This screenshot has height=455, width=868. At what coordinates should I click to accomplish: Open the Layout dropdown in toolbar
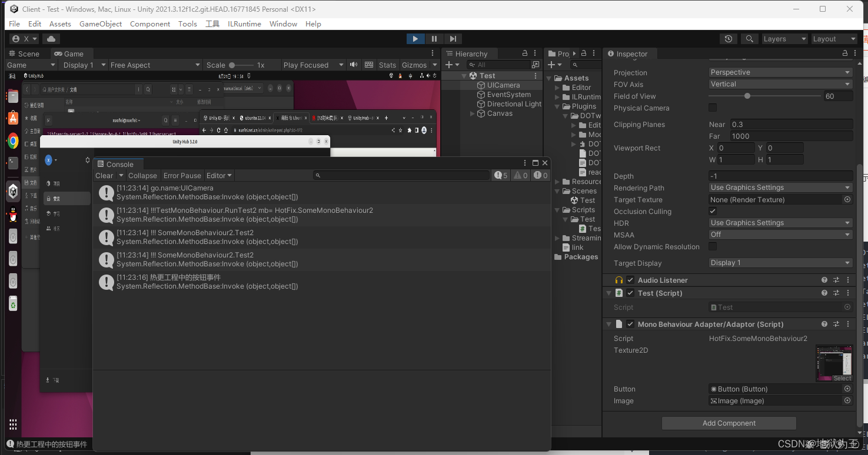coord(834,39)
